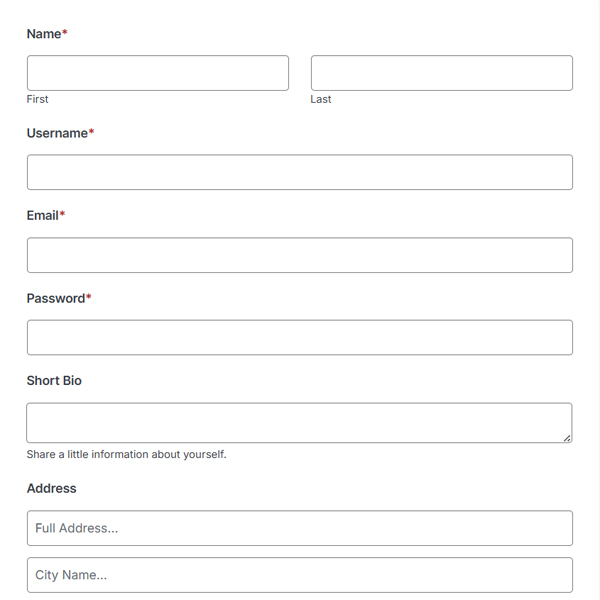Click the First name input field
This screenshot has width=600, height=600.
tap(157, 73)
